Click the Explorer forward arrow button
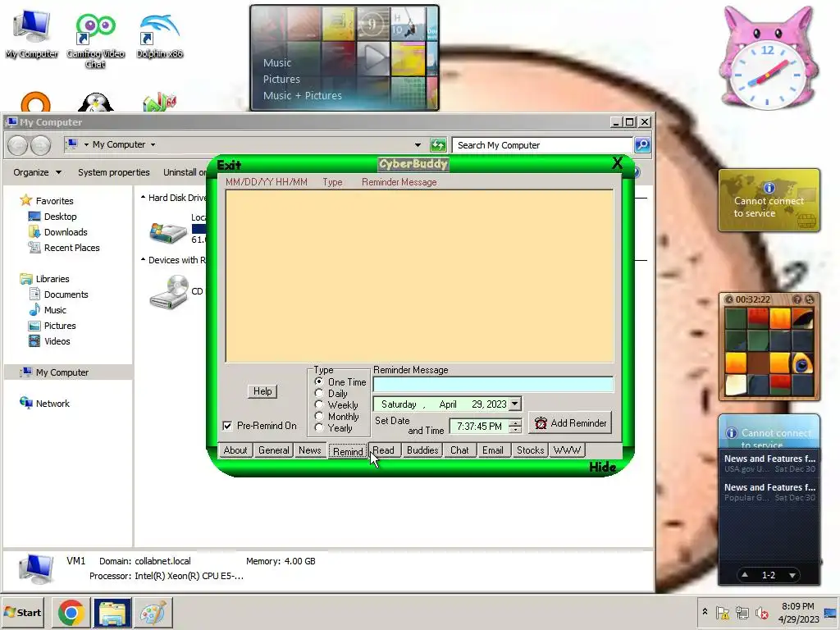The width and height of the screenshot is (840, 630). click(40, 145)
